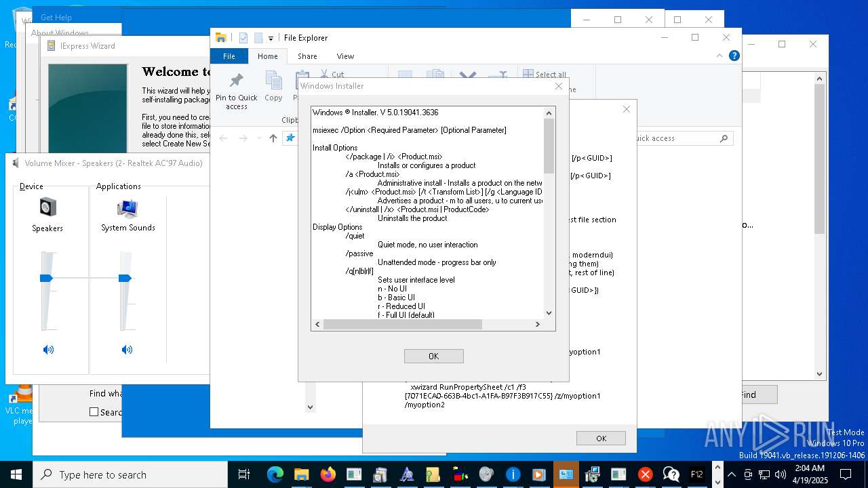Screen dimensions: 868x488
Task: Click the System Sounds icon in Volume Mixer
Action: (x=127, y=208)
